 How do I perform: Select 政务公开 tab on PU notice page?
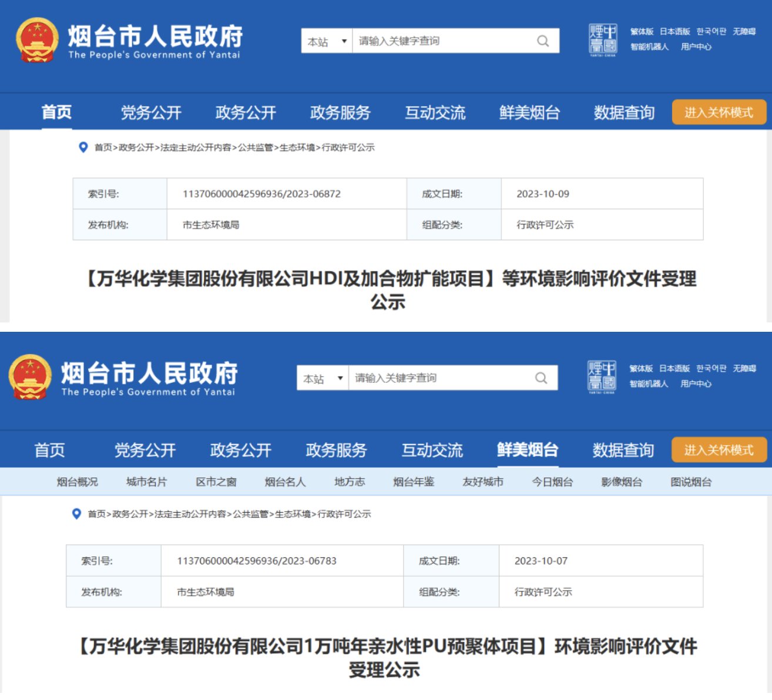coord(241,450)
